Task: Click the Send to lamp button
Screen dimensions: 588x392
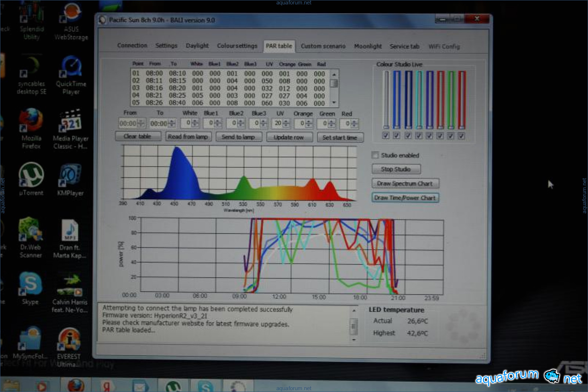Action: (x=239, y=137)
